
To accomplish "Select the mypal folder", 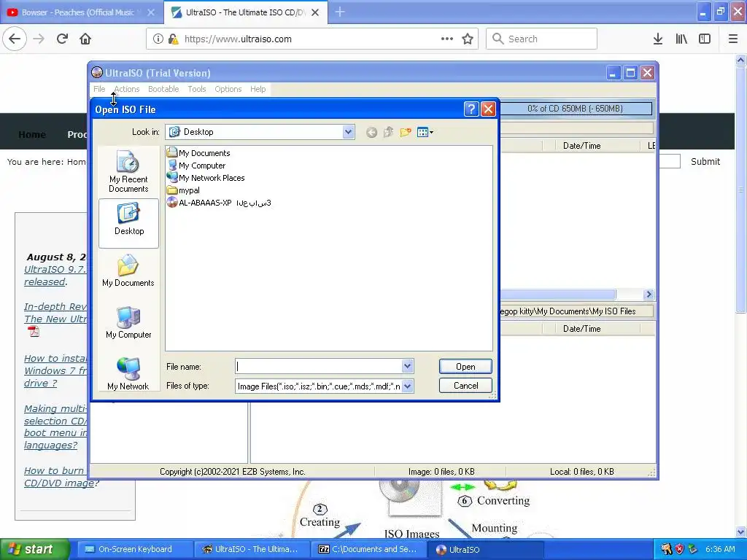I will tap(183, 190).
